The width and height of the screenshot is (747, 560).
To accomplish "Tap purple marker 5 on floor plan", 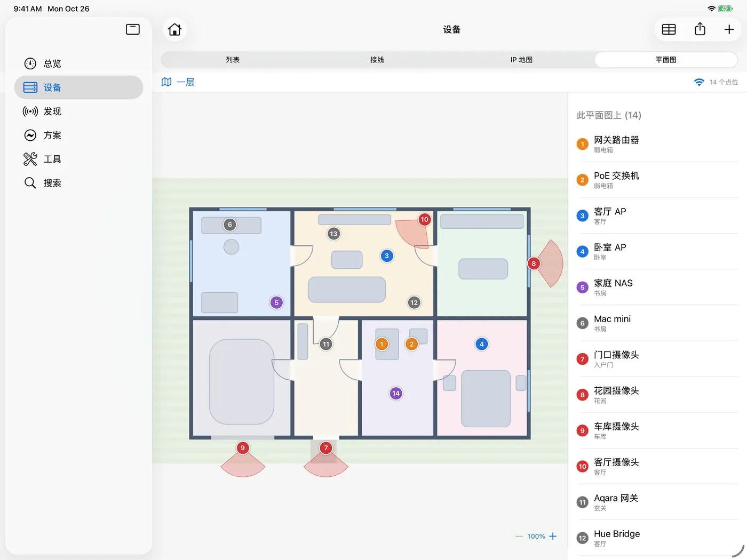I will point(276,302).
